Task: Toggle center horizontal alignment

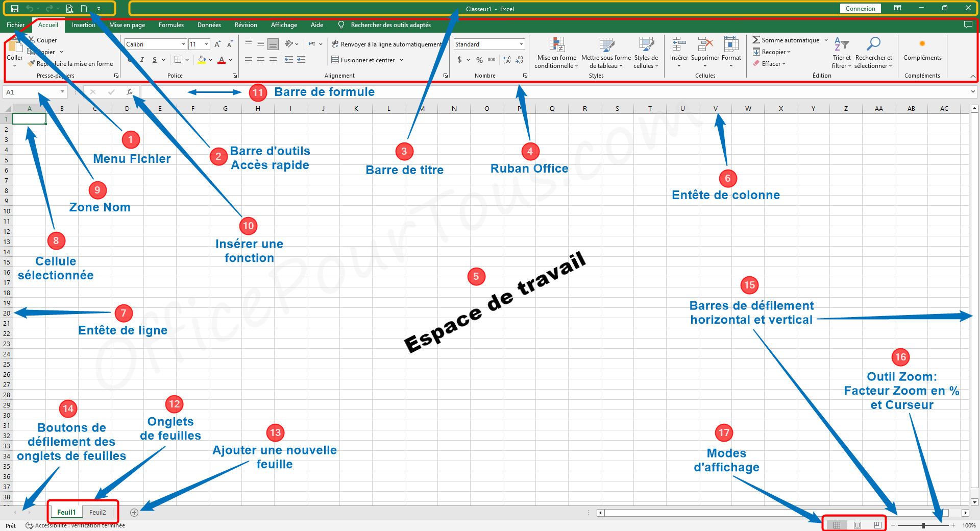Action: [261, 60]
